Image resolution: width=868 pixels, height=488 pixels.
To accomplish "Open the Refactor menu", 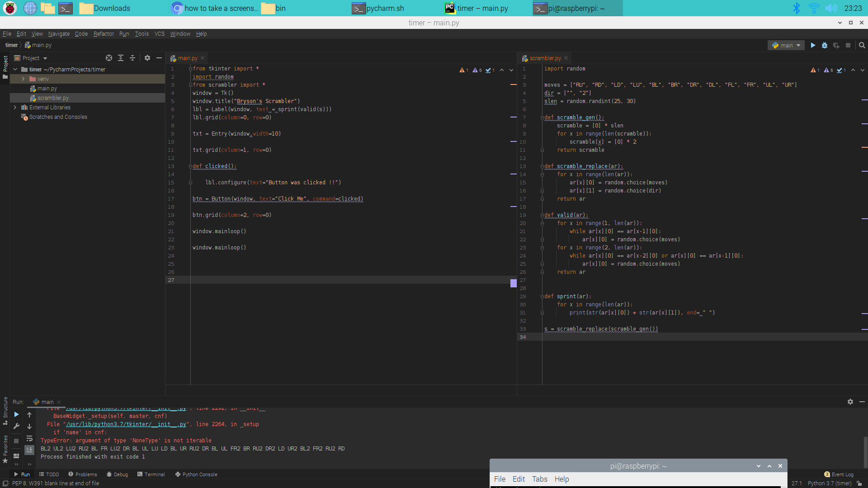I will point(104,34).
